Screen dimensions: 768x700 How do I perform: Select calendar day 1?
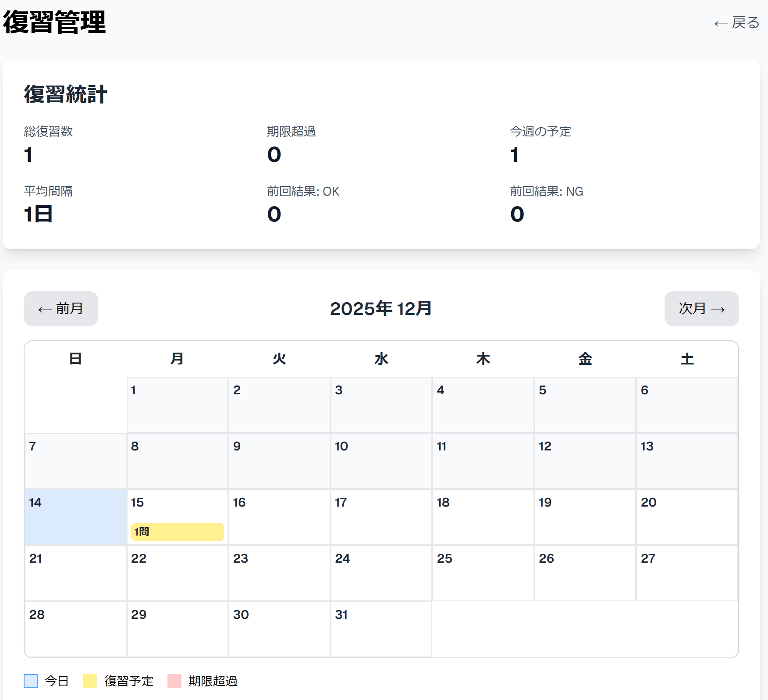coord(178,405)
